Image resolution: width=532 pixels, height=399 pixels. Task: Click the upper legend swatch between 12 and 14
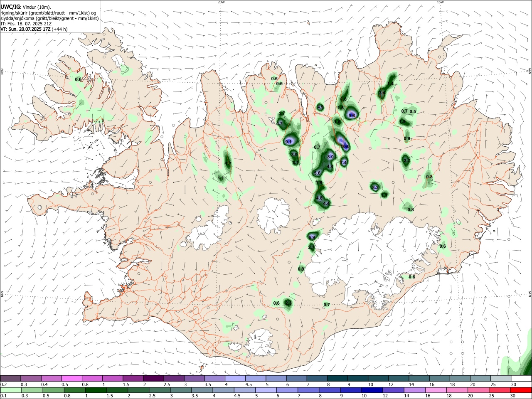click(x=399, y=378)
